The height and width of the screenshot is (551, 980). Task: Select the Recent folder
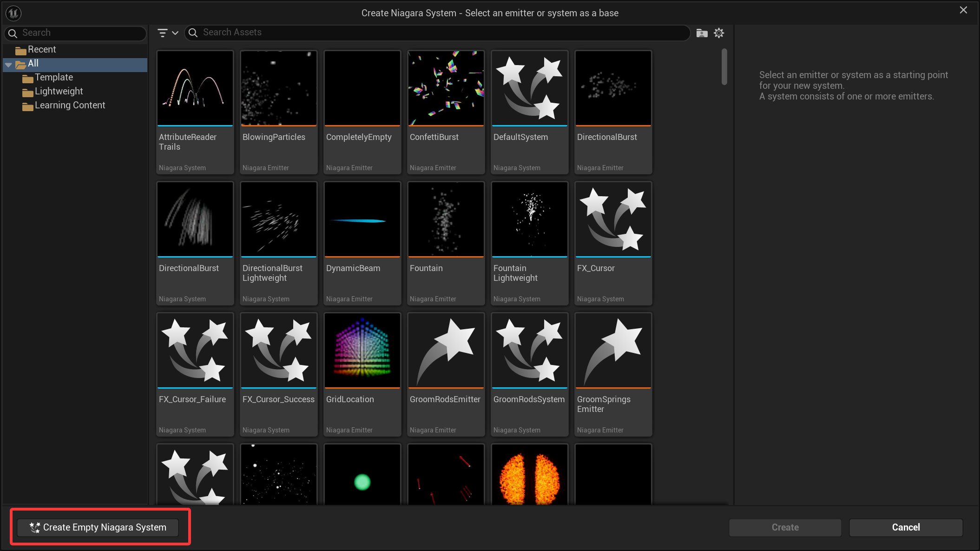tap(41, 50)
